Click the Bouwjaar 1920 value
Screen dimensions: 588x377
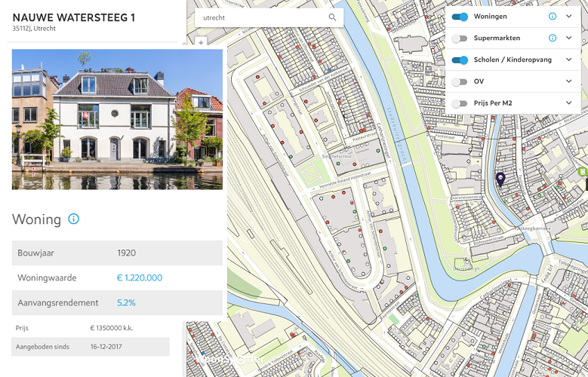point(126,253)
